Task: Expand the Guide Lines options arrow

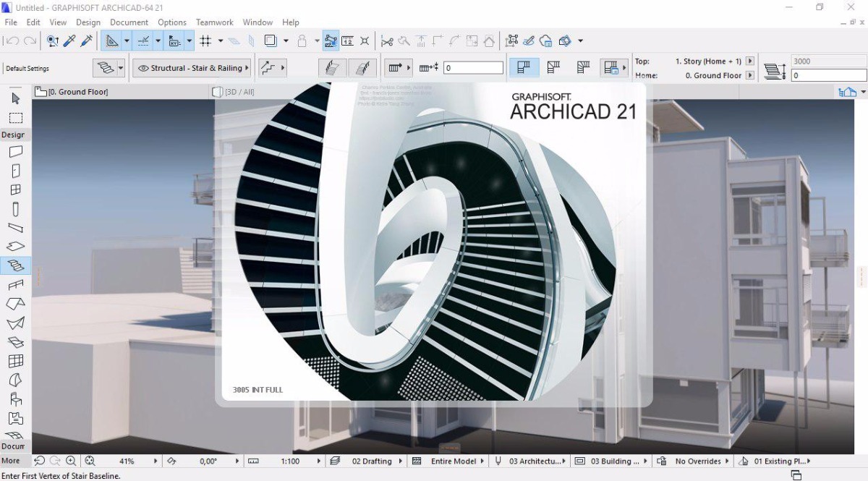Action: 126,41
